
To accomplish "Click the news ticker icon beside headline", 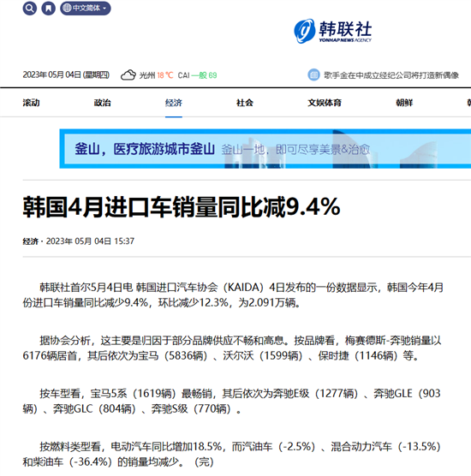I will click(x=313, y=74).
